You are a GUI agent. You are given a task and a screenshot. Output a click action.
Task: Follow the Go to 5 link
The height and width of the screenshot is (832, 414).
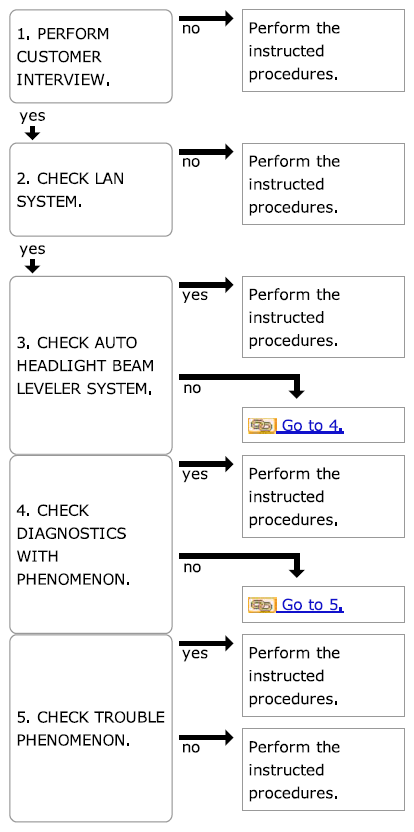(x=313, y=605)
